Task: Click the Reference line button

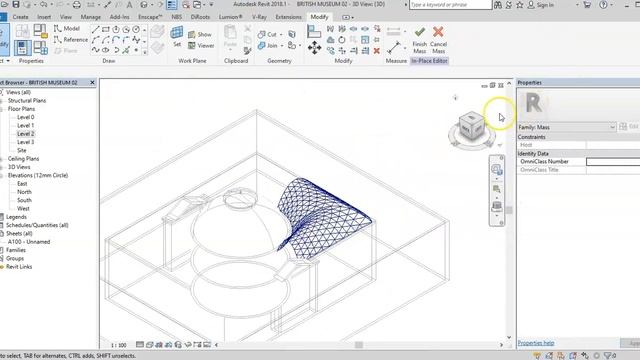Action: [71, 40]
